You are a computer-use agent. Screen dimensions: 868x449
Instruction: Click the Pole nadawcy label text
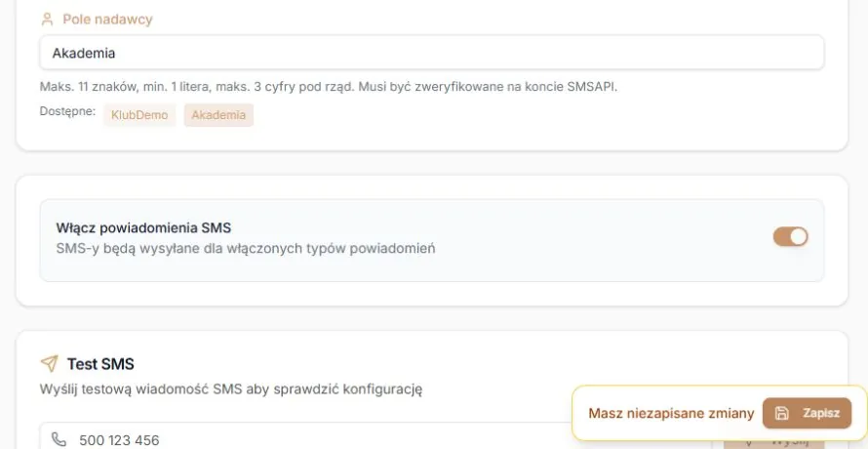coord(107,20)
